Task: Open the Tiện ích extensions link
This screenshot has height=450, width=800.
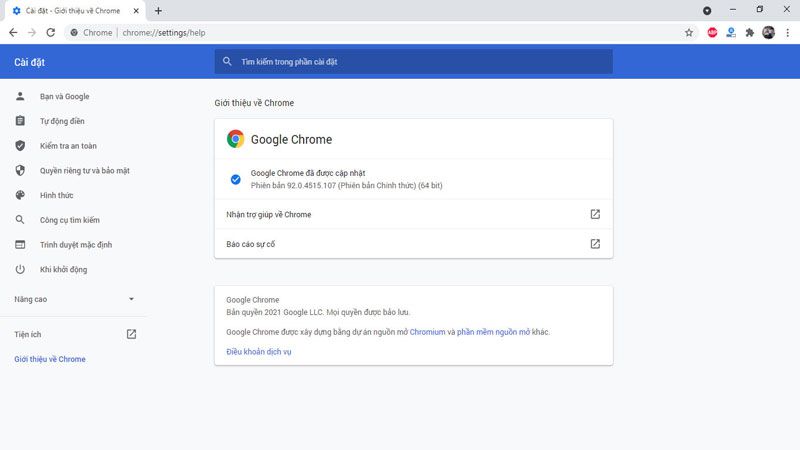Action: pos(28,334)
